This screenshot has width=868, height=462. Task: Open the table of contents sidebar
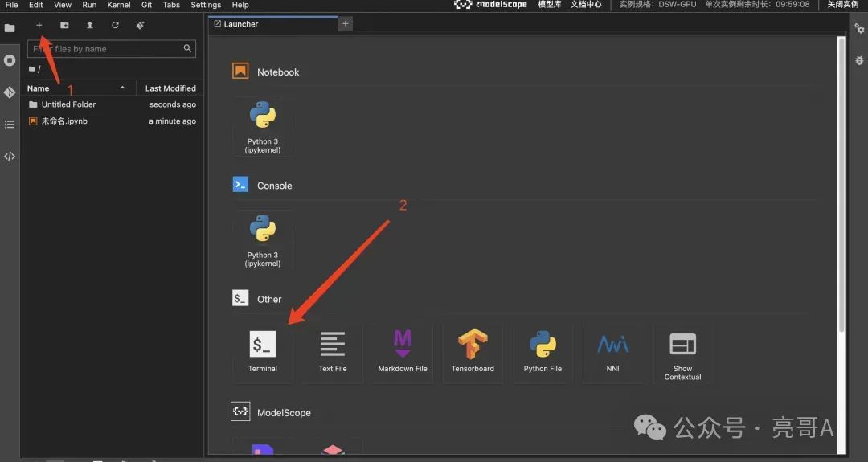pos(10,125)
